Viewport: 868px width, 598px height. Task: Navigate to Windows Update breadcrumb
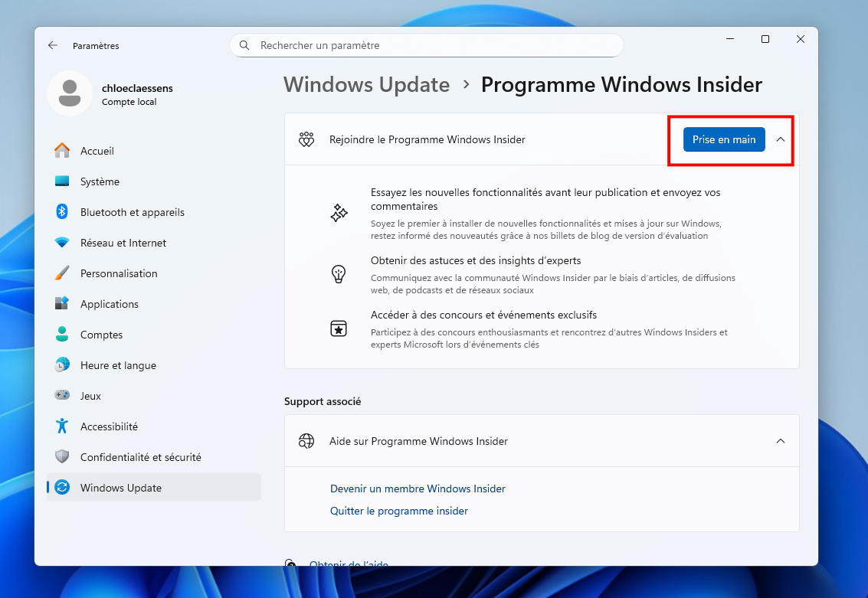[x=366, y=84]
